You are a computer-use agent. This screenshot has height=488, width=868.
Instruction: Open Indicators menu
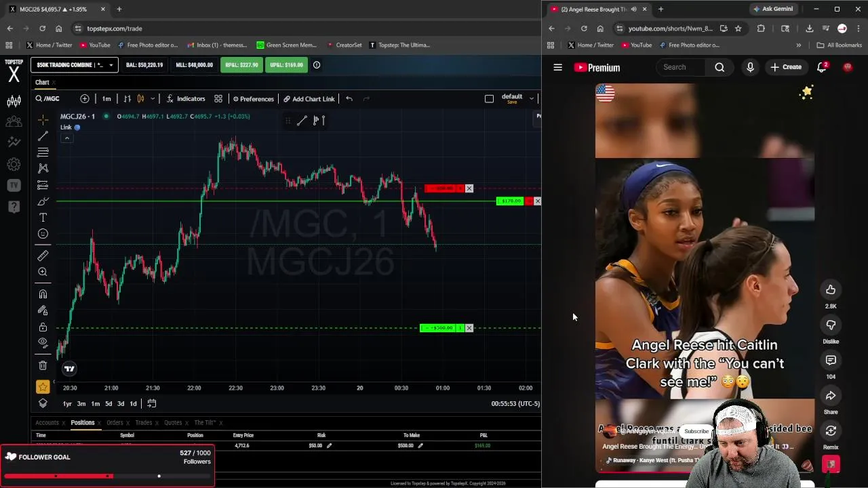coord(186,99)
